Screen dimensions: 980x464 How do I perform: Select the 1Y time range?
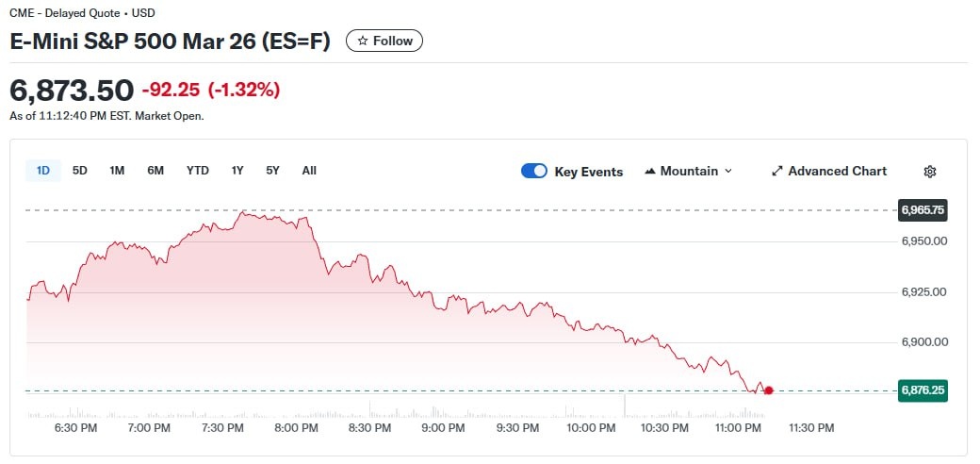(237, 171)
